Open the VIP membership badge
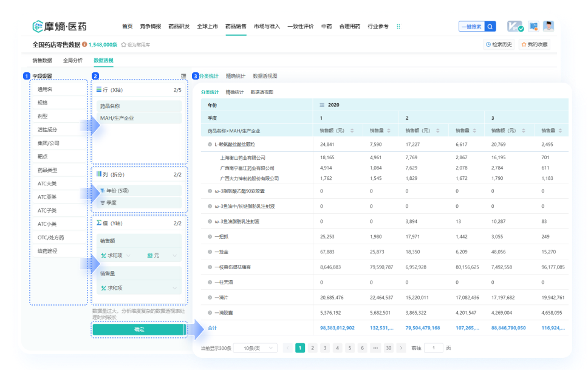Viewport: 588px width, 370px height. coord(515,26)
